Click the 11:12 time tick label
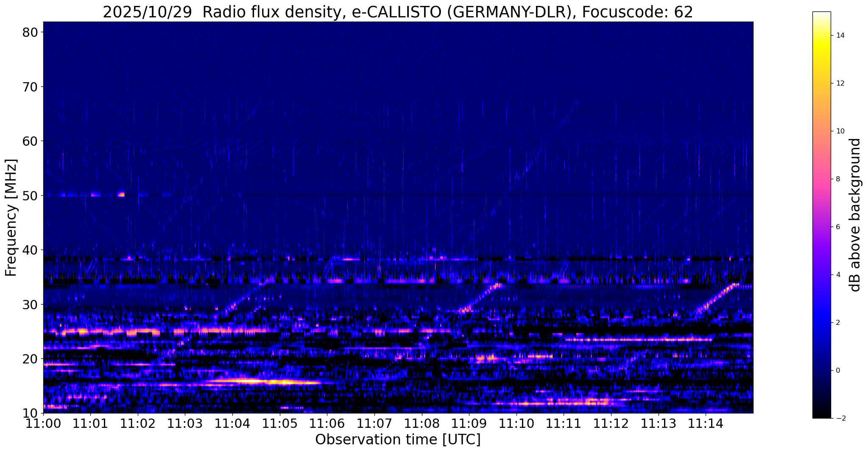 [x=611, y=423]
